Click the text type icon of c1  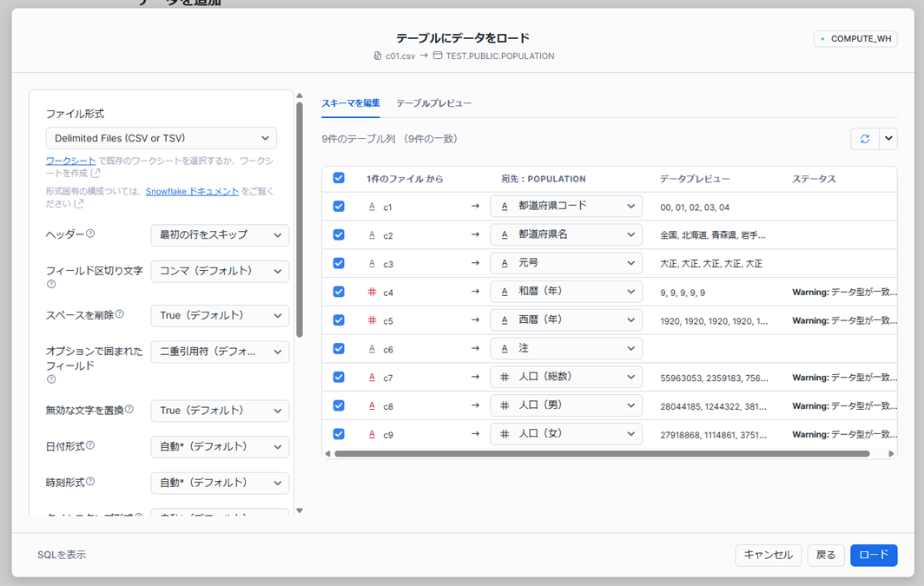[x=372, y=207]
